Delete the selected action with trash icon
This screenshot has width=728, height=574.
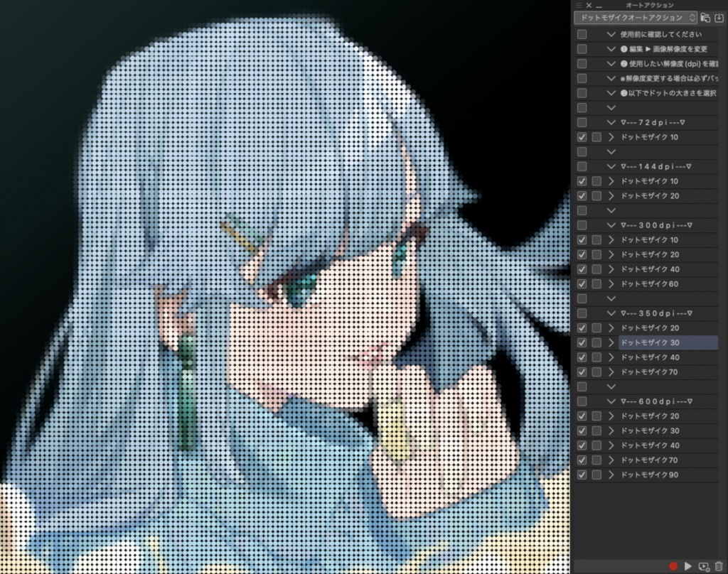719,566
